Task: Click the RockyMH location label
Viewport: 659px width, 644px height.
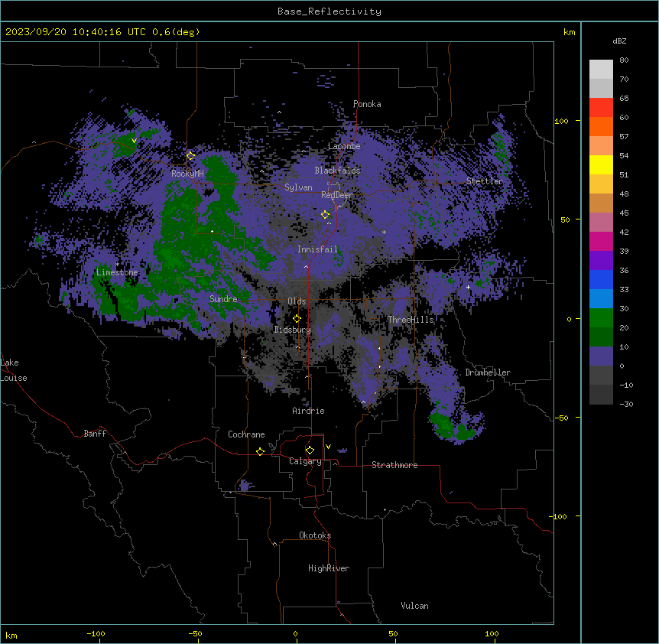Action: tap(187, 174)
